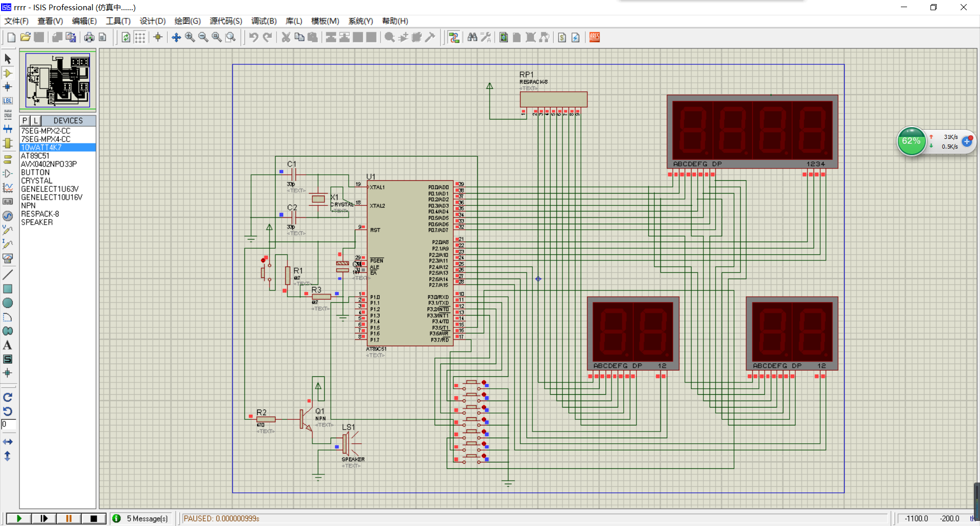Pause the simulation
Image resolution: width=980 pixels, height=526 pixels.
(x=68, y=518)
